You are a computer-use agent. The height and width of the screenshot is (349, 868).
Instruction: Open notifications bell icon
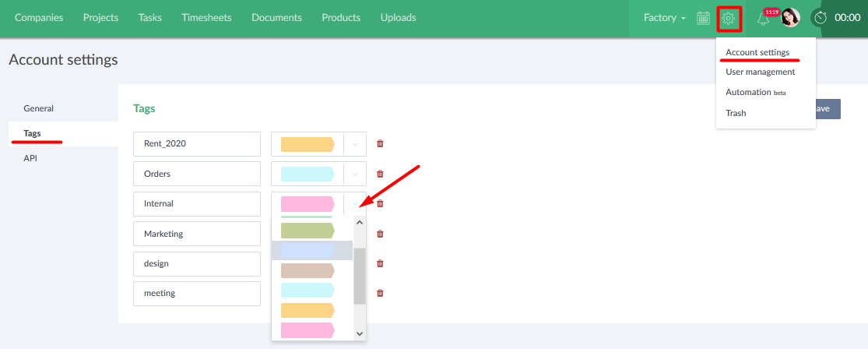tap(764, 19)
